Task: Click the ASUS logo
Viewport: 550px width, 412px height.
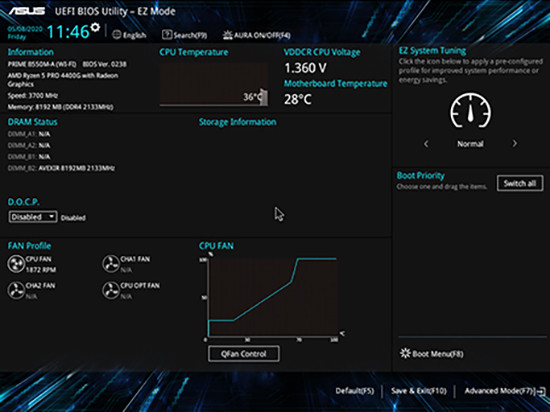Action: tap(27, 11)
